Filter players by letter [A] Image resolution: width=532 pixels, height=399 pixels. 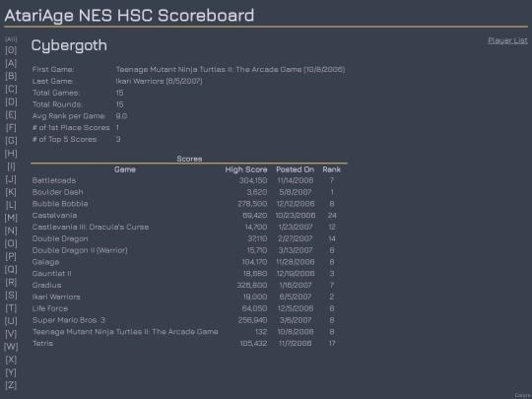point(11,63)
